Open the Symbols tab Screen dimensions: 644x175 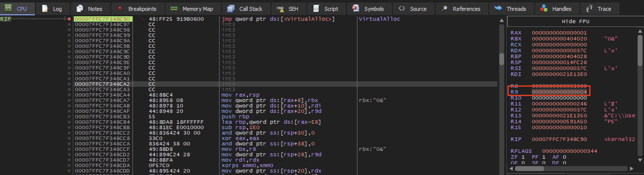pyautogui.click(x=369, y=9)
